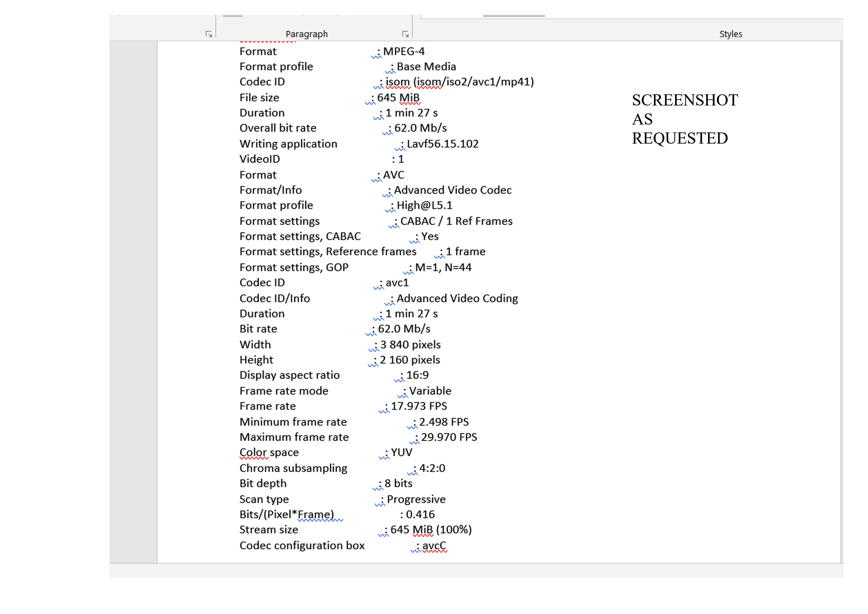This screenshot has width=868, height=614.
Task: Click 'Minimum frame rate' label
Action: 293,422
